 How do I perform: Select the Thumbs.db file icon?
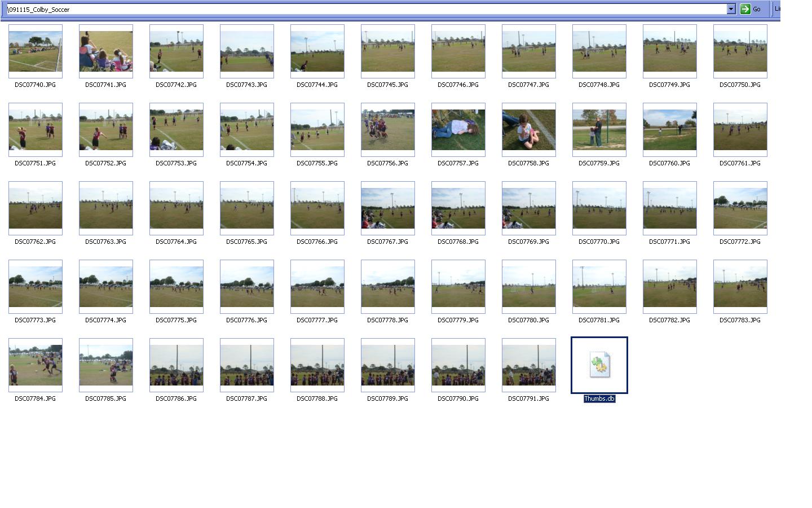point(599,365)
